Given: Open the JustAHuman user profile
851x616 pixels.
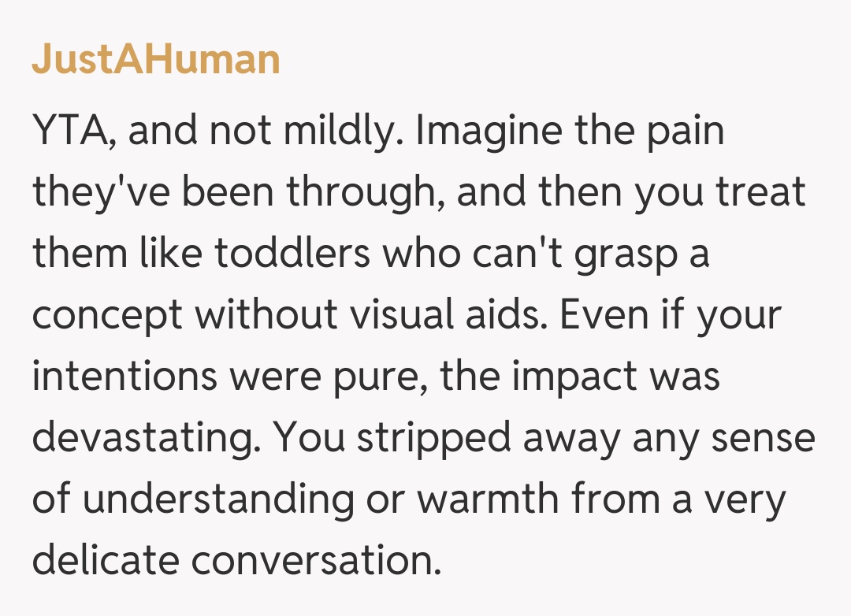Looking at the screenshot, I should pyautogui.click(x=156, y=60).
